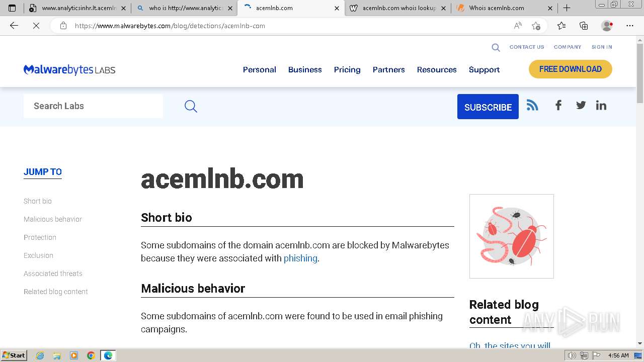Visit Malwarebytes Facebook page icon
644x362 pixels.
coord(558,105)
